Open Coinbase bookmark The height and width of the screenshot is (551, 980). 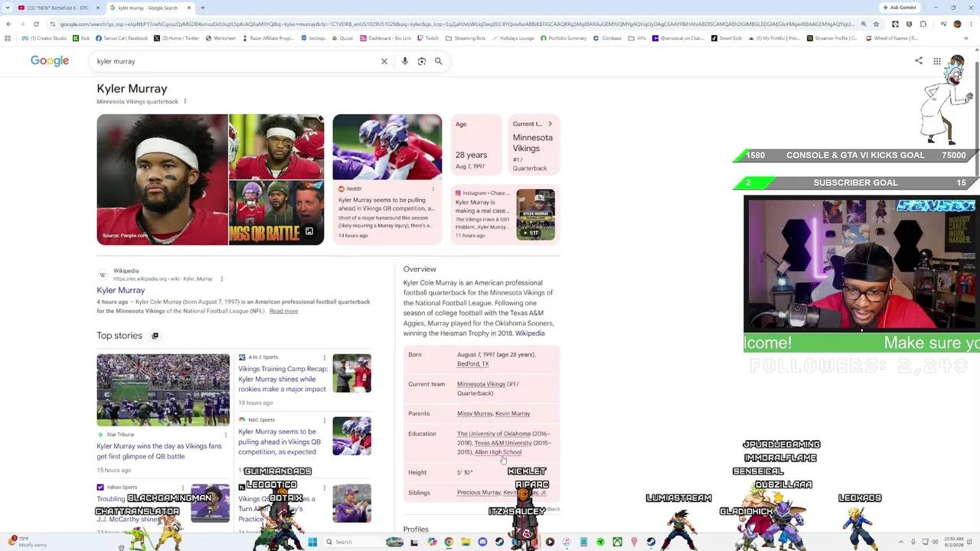tap(607, 38)
